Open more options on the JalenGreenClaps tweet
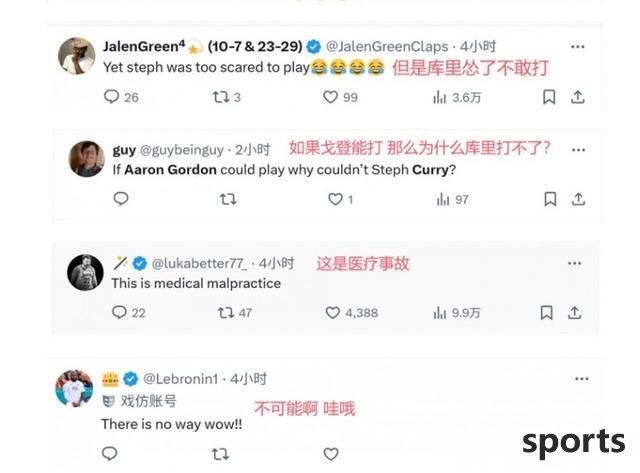This screenshot has width=640, height=473. [x=578, y=47]
